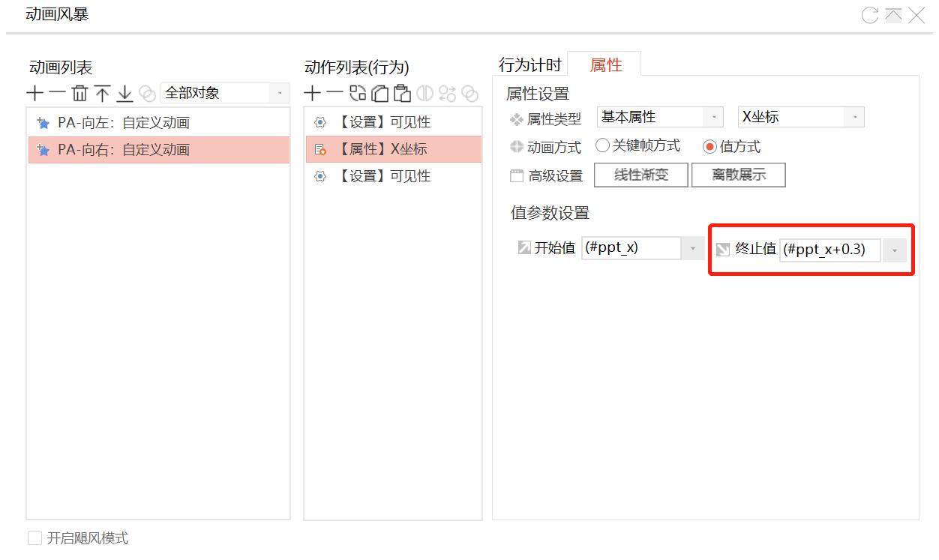Image resolution: width=939 pixels, height=560 pixels.
Task: Click the copy action clipboard icon
Action: click(x=380, y=94)
